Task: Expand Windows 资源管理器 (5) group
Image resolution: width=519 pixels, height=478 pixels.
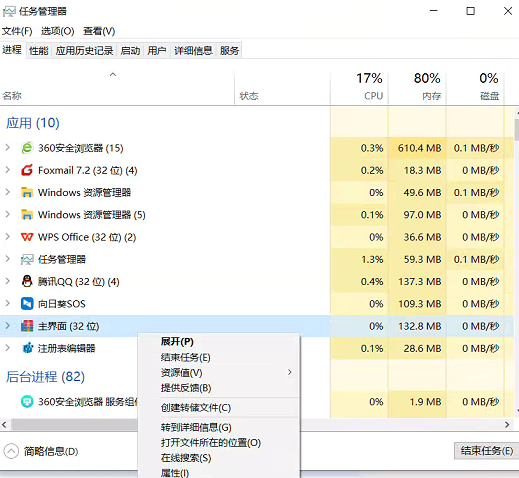Action: [8, 214]
